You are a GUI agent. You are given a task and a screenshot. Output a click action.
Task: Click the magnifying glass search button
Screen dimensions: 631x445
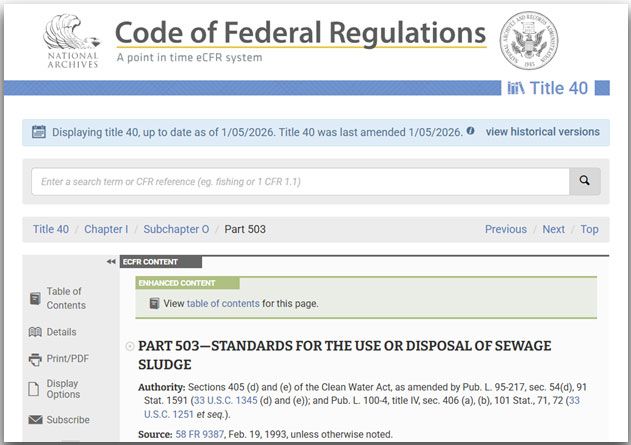[x=585, y=181]
